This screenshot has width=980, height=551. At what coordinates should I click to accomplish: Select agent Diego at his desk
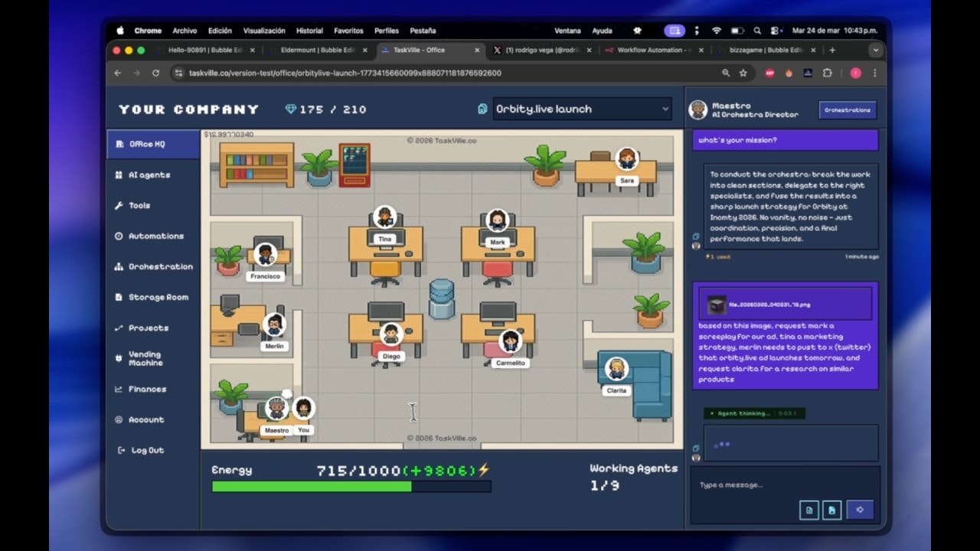391,334
